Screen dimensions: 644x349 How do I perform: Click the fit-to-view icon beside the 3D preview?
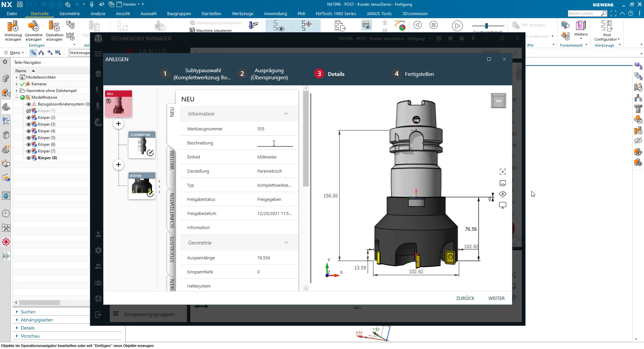(502, 172)
